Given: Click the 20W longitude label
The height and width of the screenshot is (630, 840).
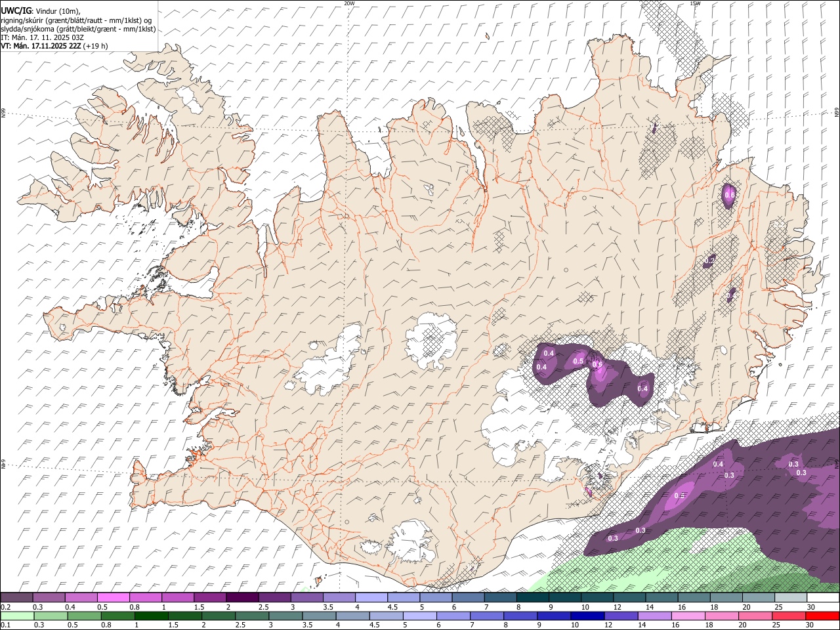Looking at the screenshot, I should pyautogui.click(x=349, y=3).
